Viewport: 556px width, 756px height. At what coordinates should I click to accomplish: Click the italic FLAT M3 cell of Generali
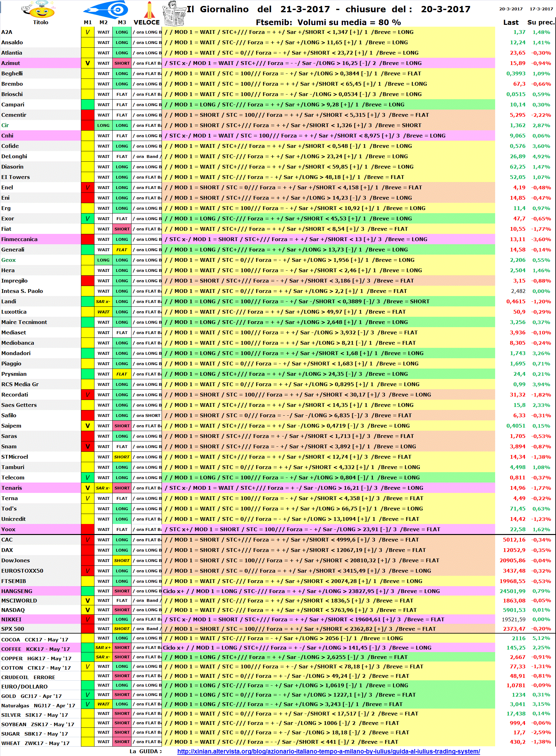[x=122, y=250]
